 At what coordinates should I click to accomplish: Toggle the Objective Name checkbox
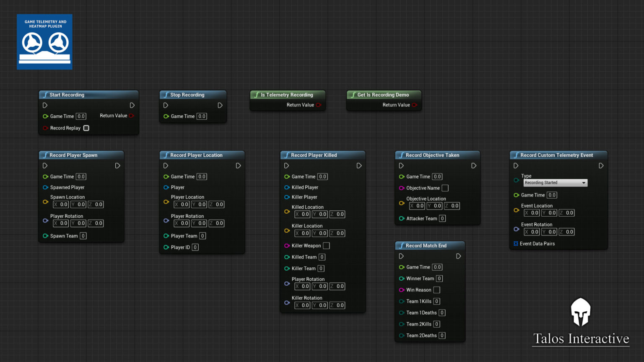445,188
